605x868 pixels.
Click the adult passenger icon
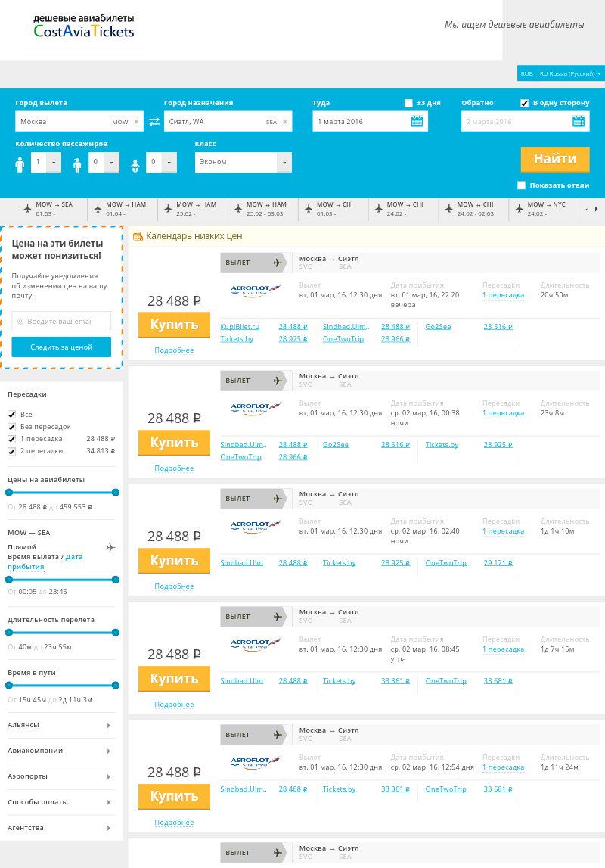20,164
